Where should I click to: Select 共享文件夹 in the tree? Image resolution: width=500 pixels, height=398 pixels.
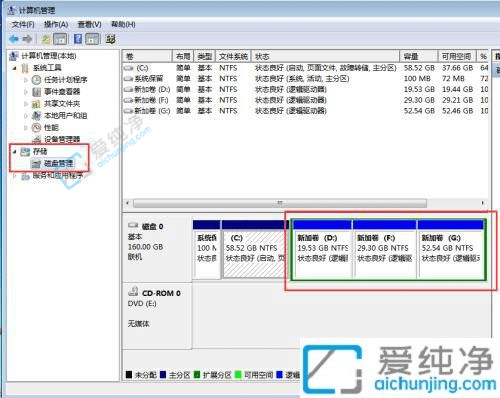(62, 104)
